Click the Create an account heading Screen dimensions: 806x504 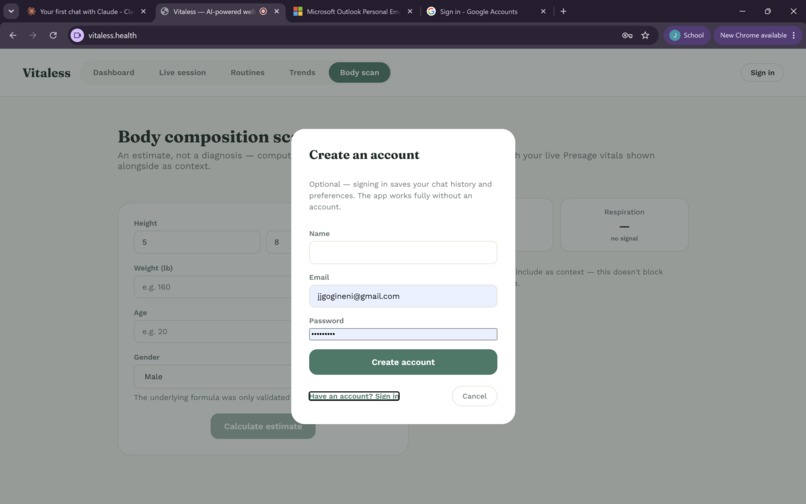click(x=364, y=155)
